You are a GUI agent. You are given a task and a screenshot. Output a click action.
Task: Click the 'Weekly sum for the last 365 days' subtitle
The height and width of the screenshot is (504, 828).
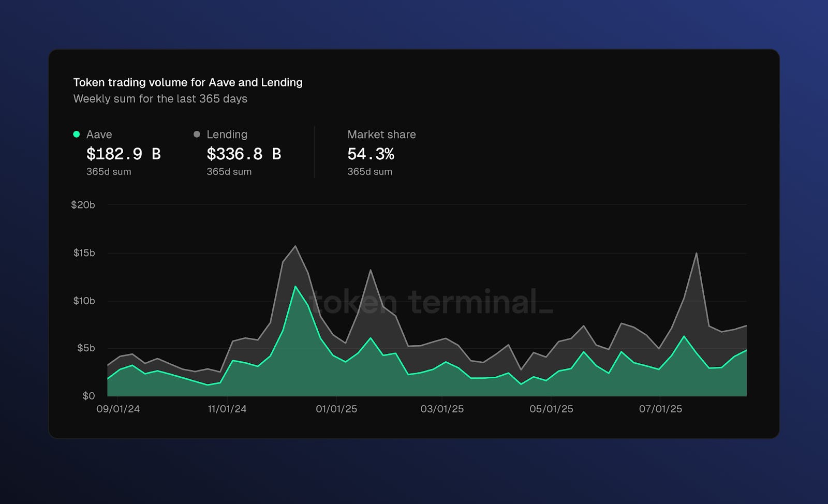pyautogui.click(x=160, y=99)
